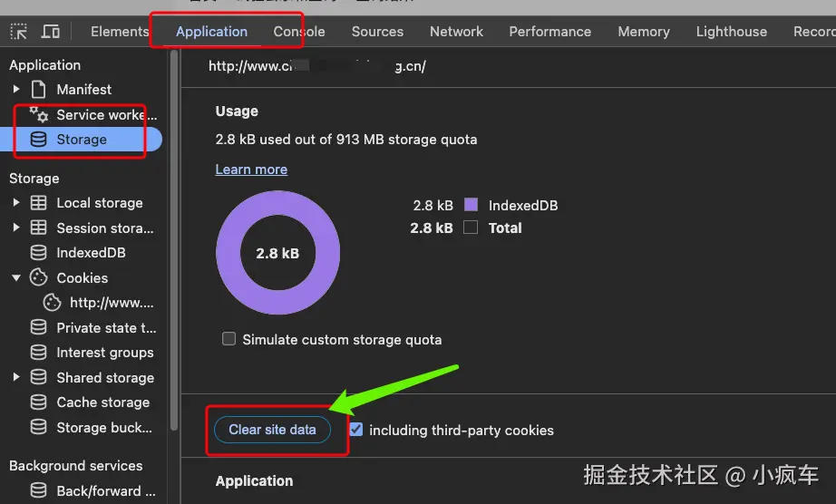Viewport: 836px width, 504px height.
Task: Collapse the Cookies tree section
Action: pyautogui.click(x=16, y=278)
